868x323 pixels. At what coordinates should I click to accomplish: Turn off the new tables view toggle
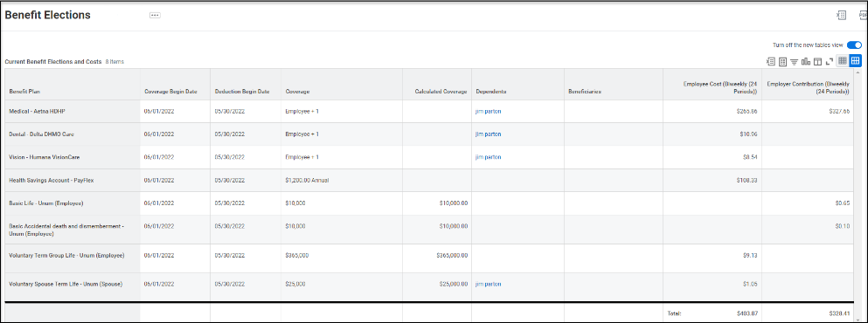[854, 45]
